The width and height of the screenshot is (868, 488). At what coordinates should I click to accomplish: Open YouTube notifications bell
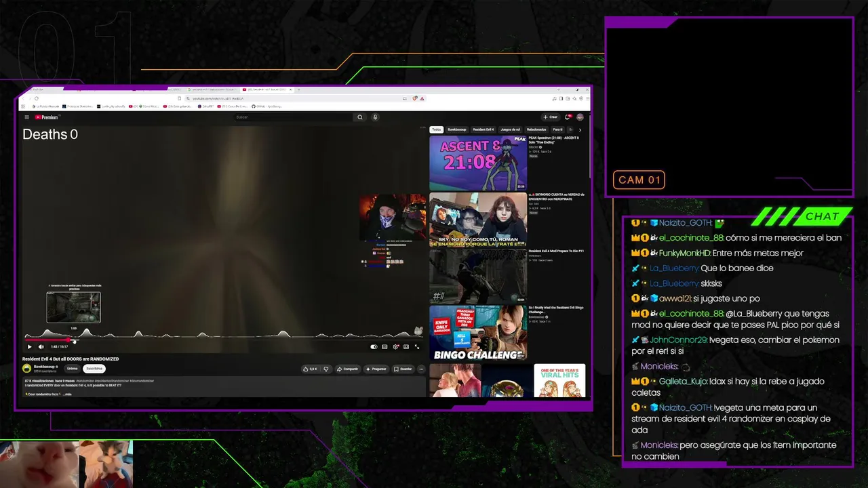(568, 117)
